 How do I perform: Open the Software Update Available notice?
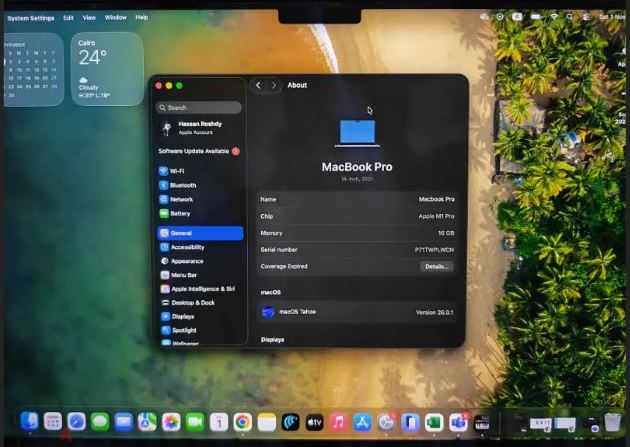[198, 151]
